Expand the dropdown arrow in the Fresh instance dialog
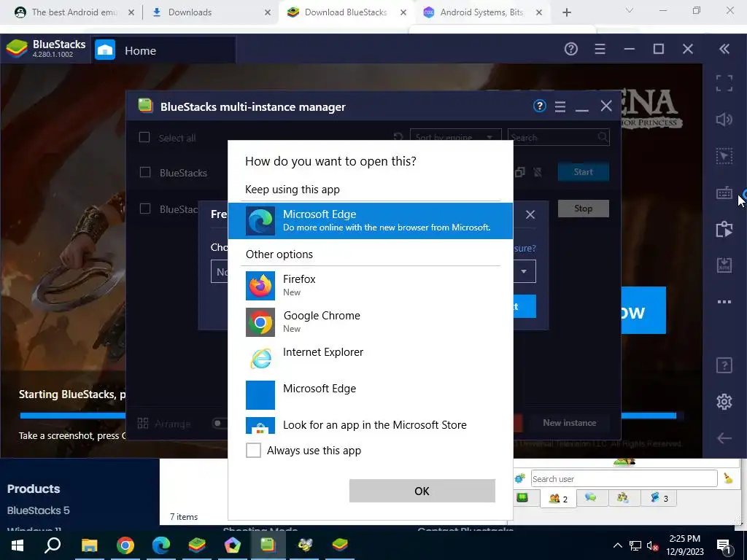747x560 pixels. coord(524,271)
